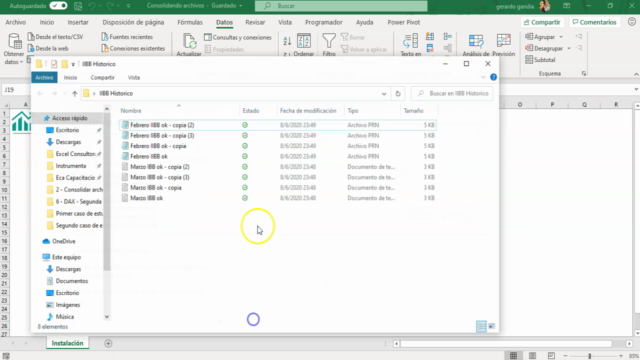The width and height of the screenshot is (640, 360).
Task: Open the Archivo tab in Excel ribbon
Action: (16, 22)
